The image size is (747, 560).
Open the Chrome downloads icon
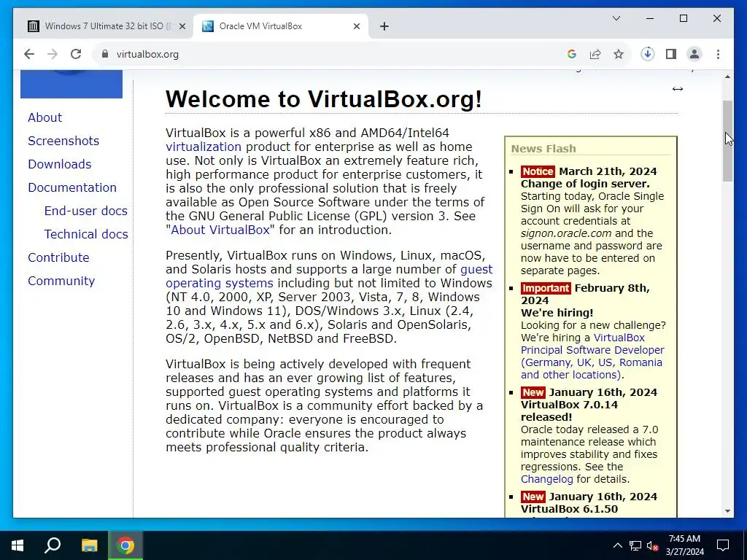(648, 54)
